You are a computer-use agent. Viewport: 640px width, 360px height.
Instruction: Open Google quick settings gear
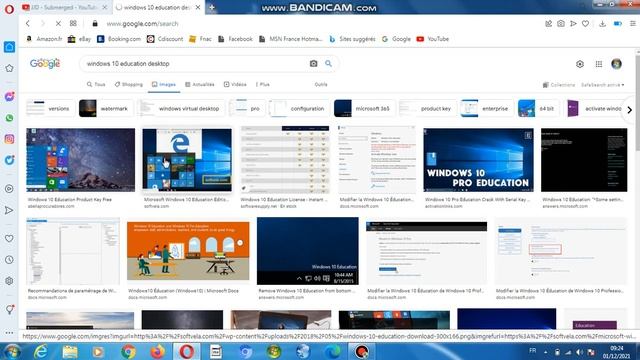[x=580, y=64]
